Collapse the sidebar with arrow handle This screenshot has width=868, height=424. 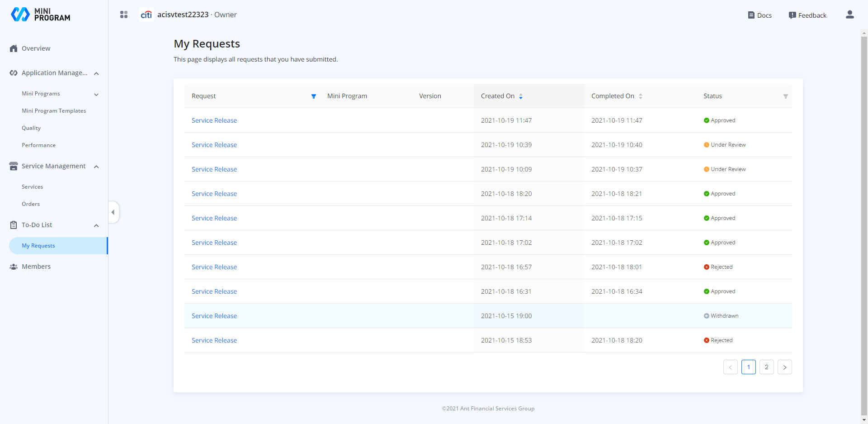(x=113, y=212)
